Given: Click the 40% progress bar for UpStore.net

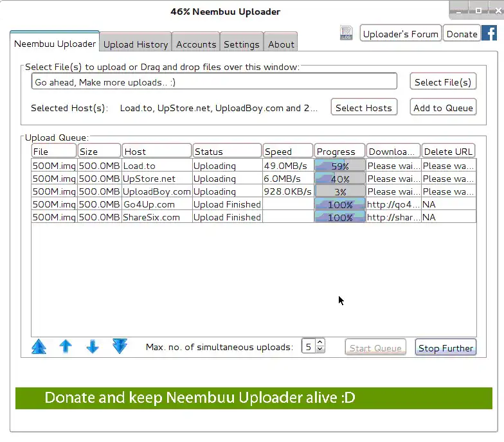Looking at the screenshot, I should [x=339, y=179].
